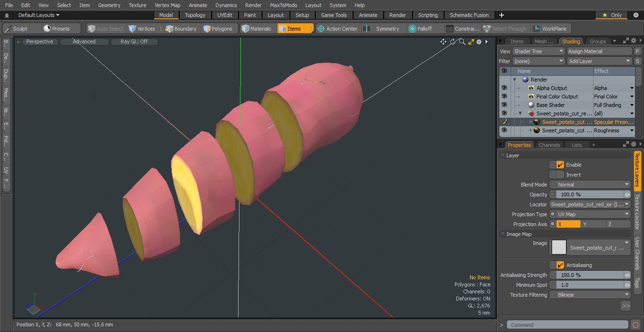Open Projection Type UV Map dropdown
This screenshot has height=332, width=644.
(x=593, y=214)
